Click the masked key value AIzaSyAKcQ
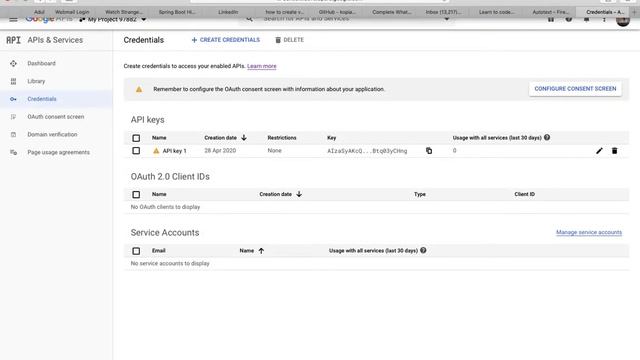Screen dimensions: 640x360 pyautogui.click(x=367, y=151)
